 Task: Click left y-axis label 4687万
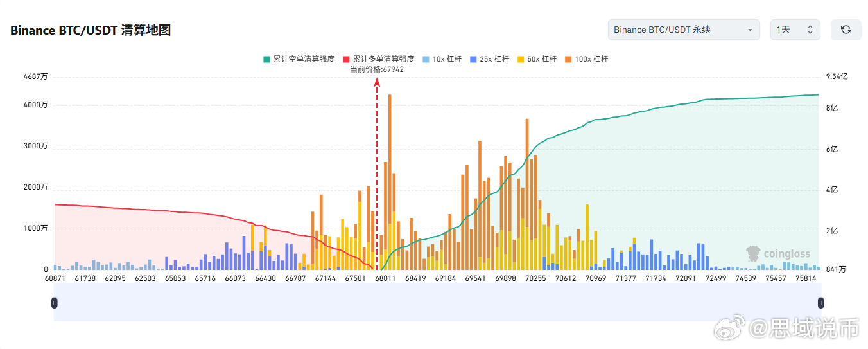pyautogui.click(x=35, y=76)
